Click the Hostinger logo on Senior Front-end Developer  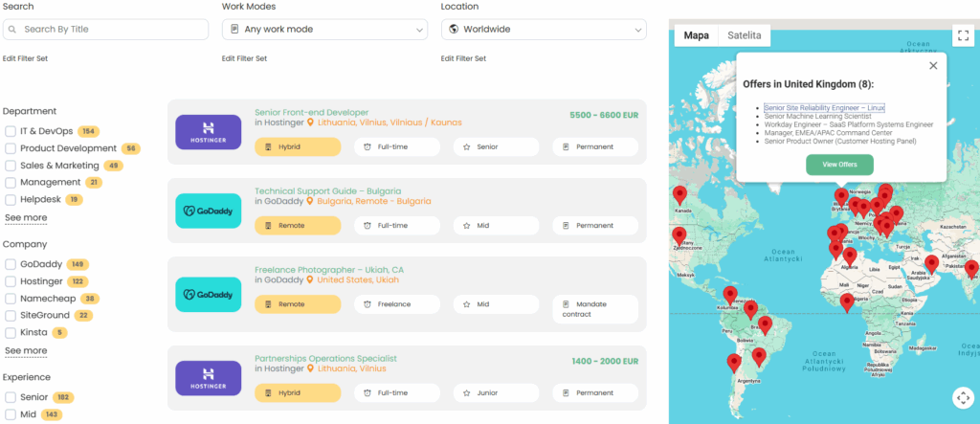click(208, 132)
